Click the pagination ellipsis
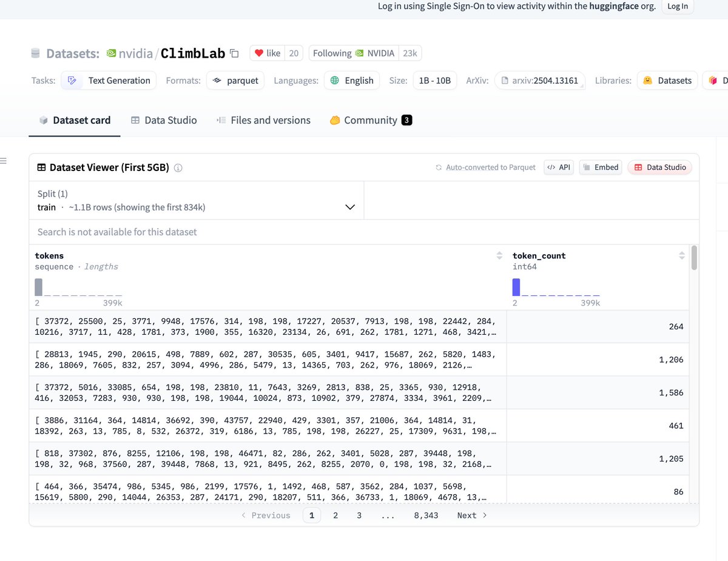This screenshot has height=561, width=728. [388, 516]
